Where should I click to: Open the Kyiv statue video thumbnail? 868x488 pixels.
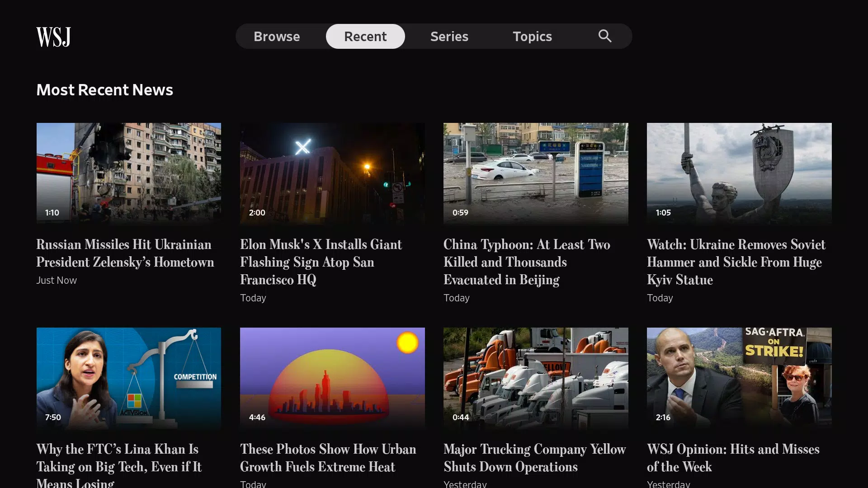click(739, 174)
